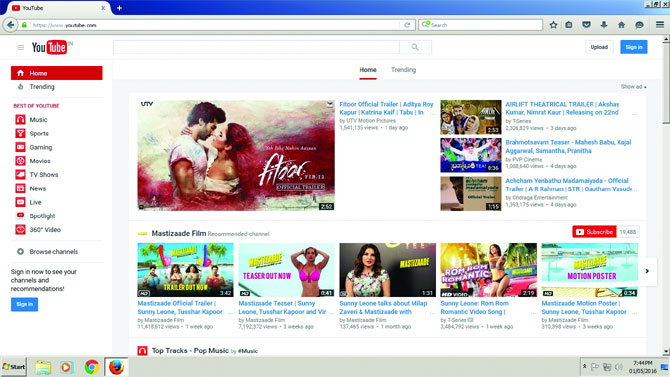Play the Mastizaade Teaser thumbnail
Image resolution: width=670 pixels, height=377 pixels.
point(286,270)
